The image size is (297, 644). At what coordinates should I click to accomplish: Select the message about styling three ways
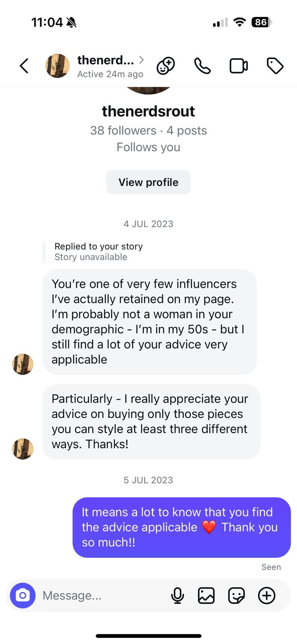[x=151, y=421]
